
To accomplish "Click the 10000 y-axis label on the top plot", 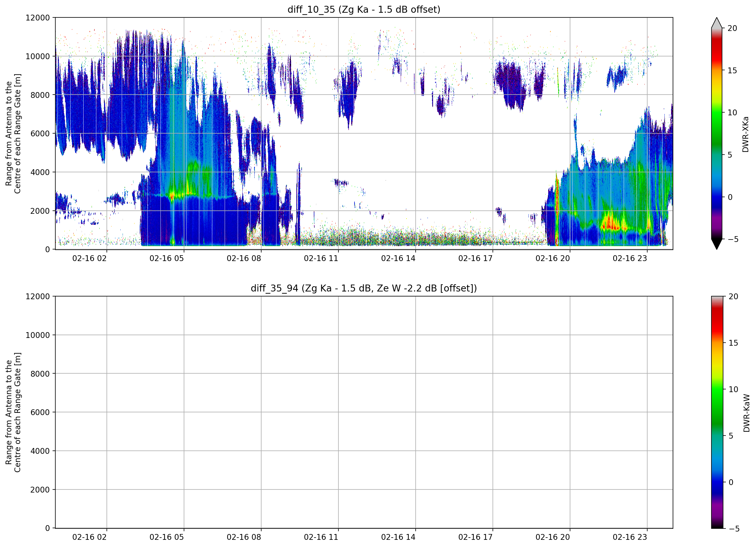I will coord(38,56).
